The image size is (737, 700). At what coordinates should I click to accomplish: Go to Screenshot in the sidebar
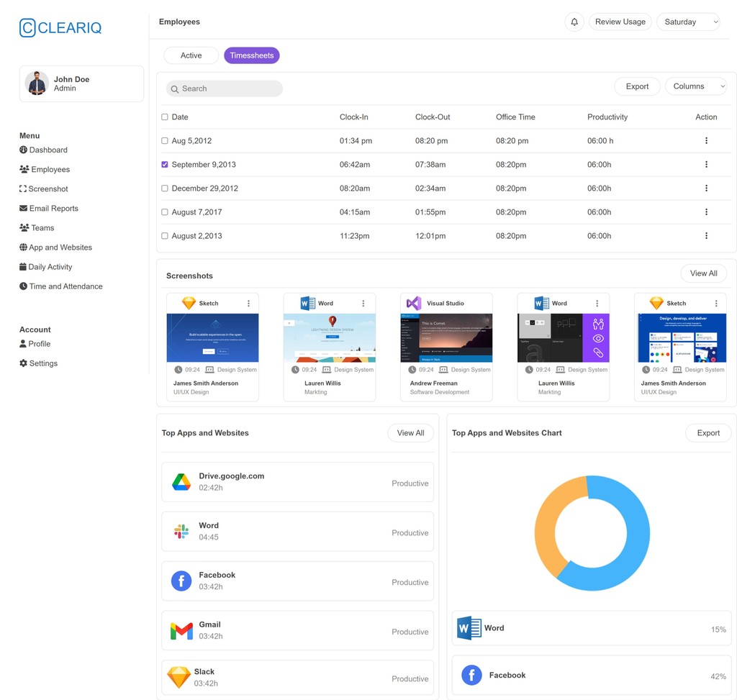tap(44, 189)
